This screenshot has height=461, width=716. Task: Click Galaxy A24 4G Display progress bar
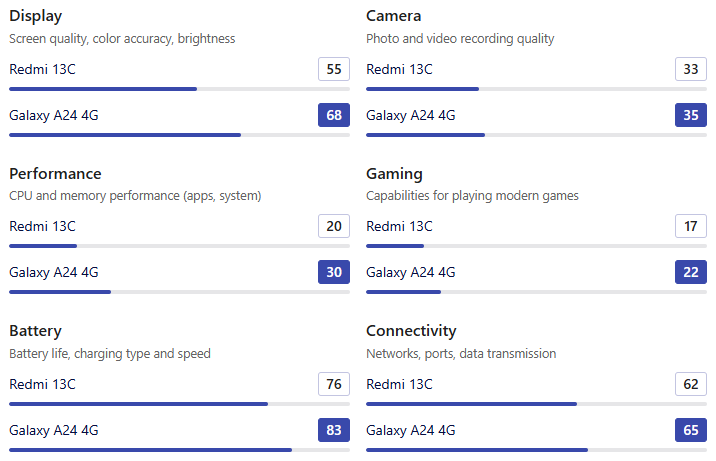pos(179,135)
